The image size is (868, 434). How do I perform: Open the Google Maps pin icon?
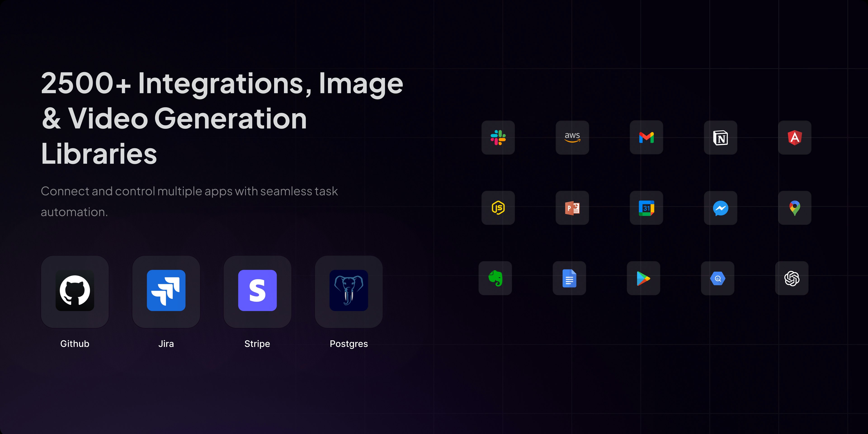[795, 208]
